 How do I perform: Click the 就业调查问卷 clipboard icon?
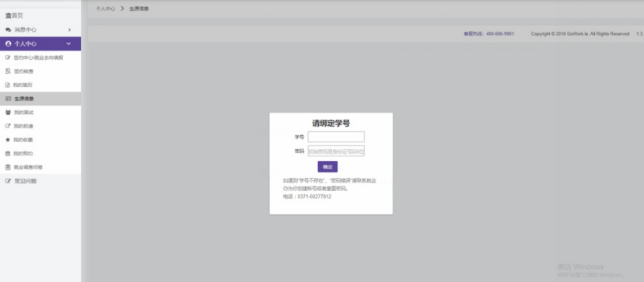click(x=8, y=168)
